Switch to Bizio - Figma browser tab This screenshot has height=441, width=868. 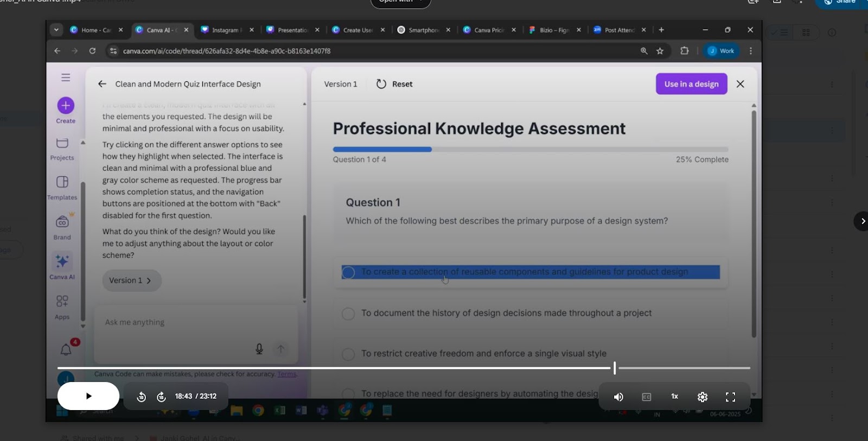[554, 30]
